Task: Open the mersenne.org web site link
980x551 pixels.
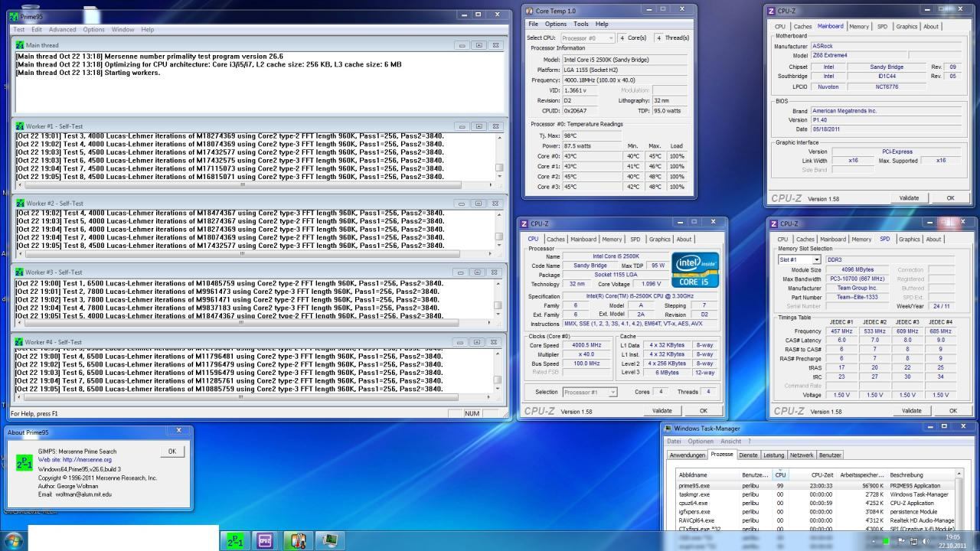Action: (x=87, y=460)
